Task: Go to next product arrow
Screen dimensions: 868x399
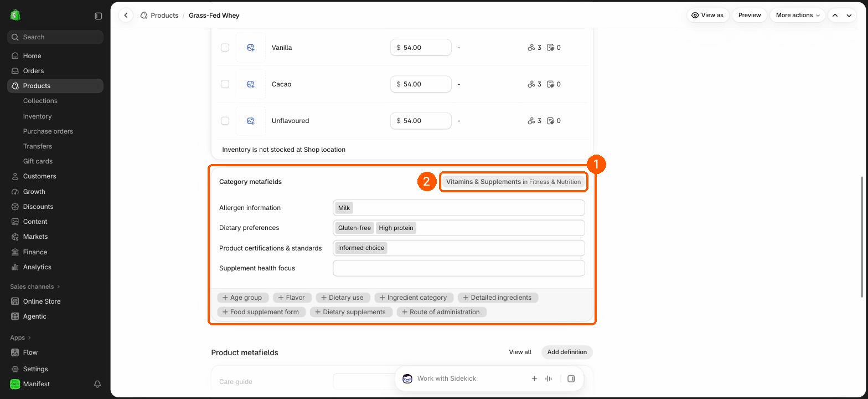Action: coord(849,16)
